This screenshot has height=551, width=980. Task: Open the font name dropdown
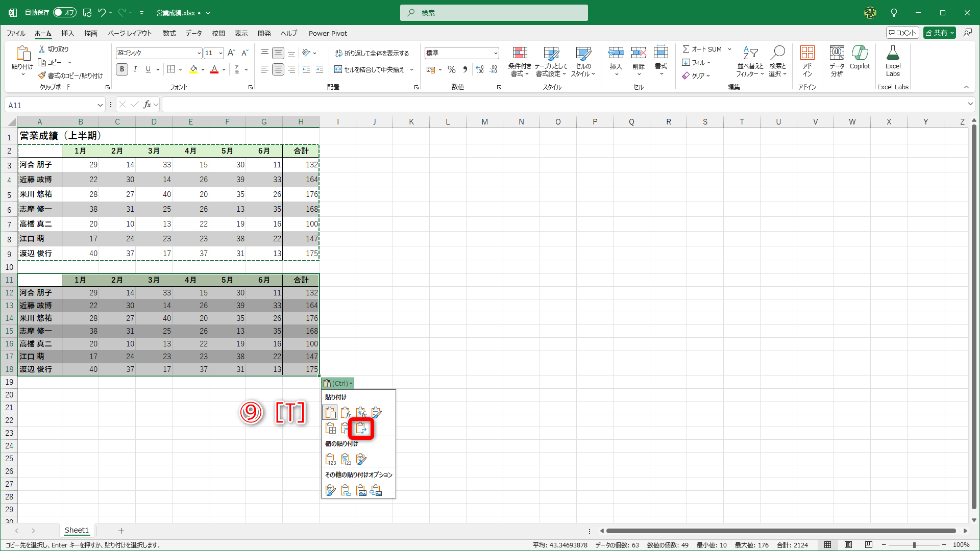tap(199, 53)
